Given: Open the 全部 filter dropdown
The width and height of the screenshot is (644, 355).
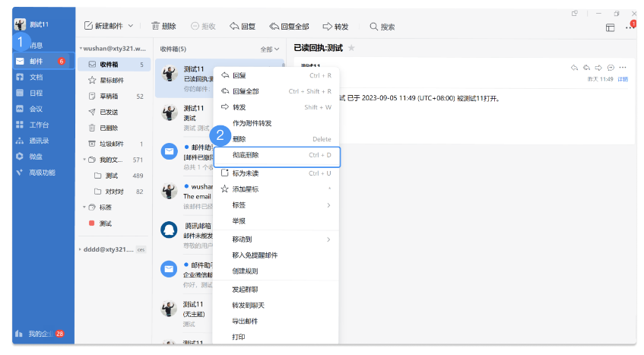Looking at the screenshot, I should point(270,49).
